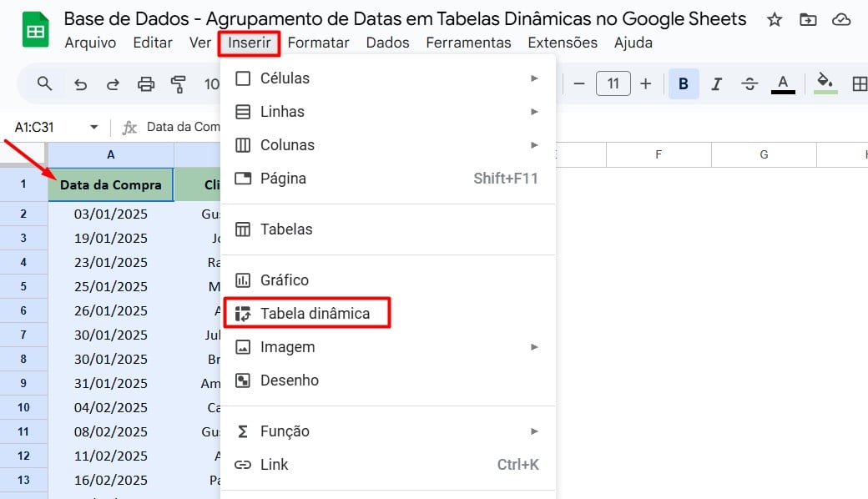Screen dimensions: 868x499
Task: Undo the last action
Action: [80, 84]
